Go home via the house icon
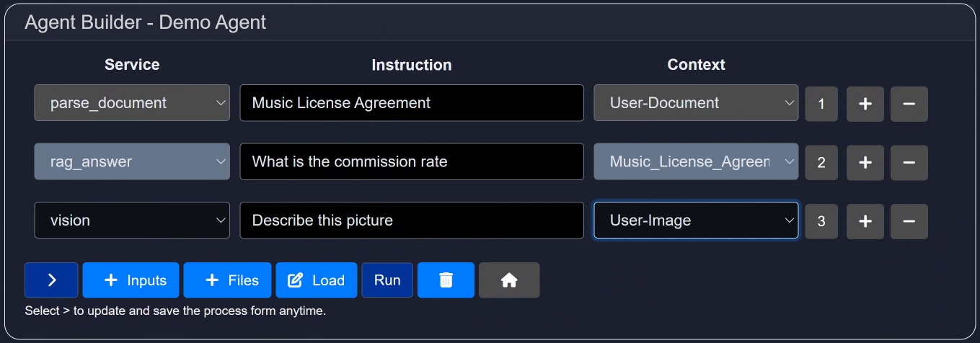Viewport: 980px width, 343px height. 508,280
